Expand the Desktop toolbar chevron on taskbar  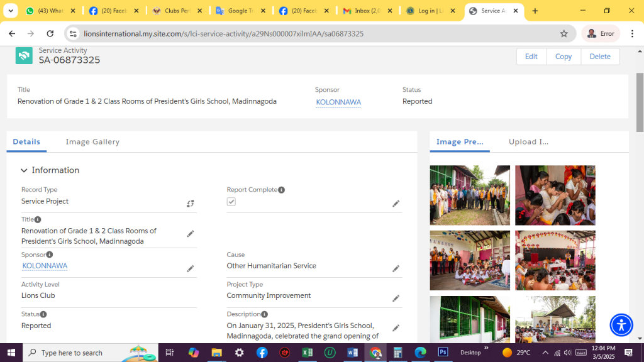click(486, 348)
